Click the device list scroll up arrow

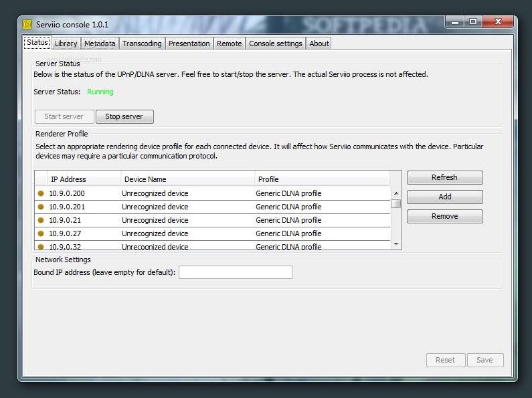[x=396, y=193]
